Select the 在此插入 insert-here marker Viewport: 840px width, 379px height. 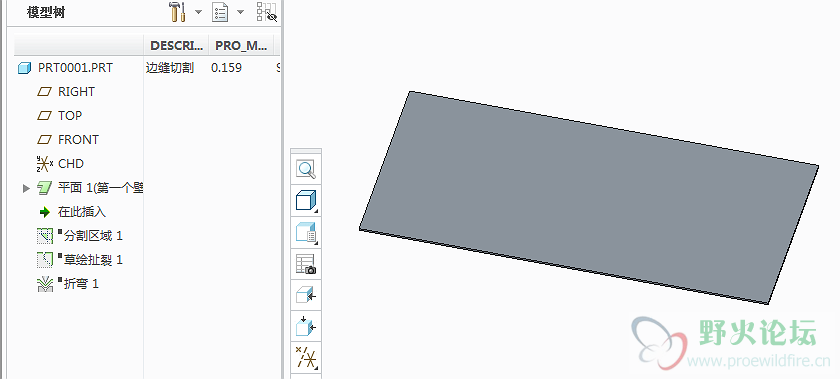(x=81, y=212)
